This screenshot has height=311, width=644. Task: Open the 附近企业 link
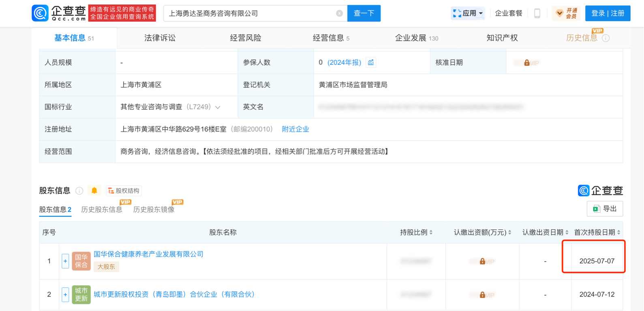tap(295, 129)
